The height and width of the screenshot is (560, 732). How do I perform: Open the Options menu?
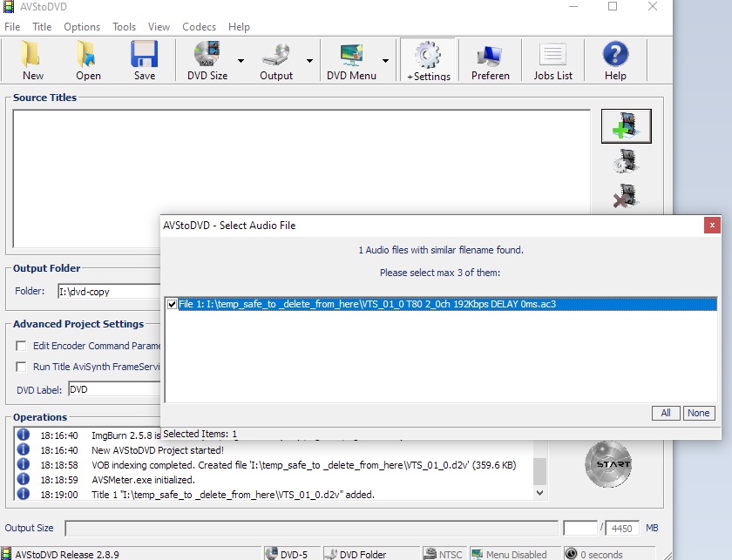[x=82, y=27]
